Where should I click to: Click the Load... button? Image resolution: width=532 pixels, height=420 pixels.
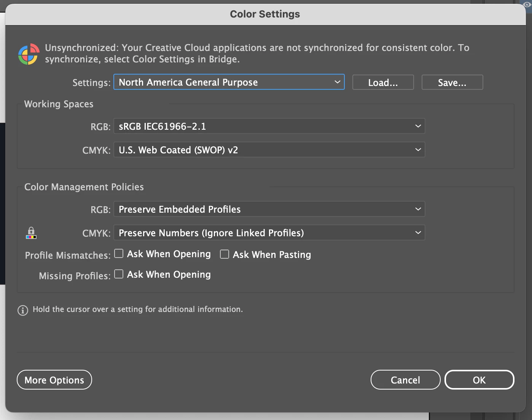tap(383, 83)
